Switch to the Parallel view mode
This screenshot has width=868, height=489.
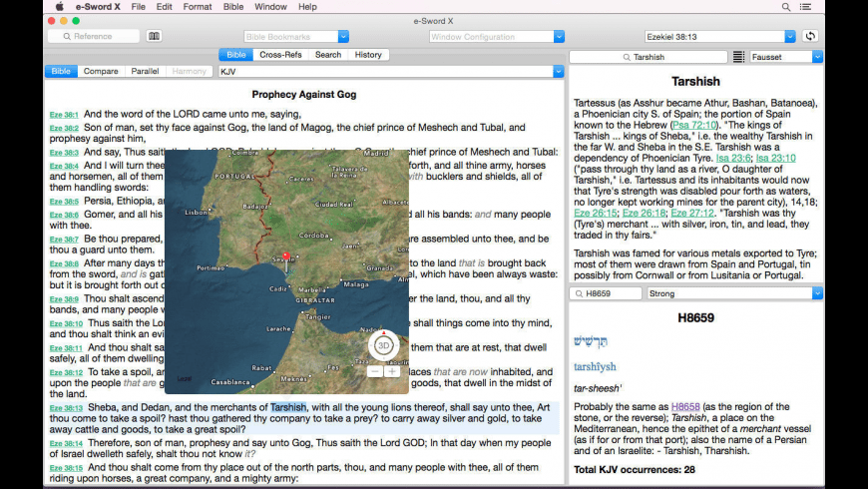point(145,72)
